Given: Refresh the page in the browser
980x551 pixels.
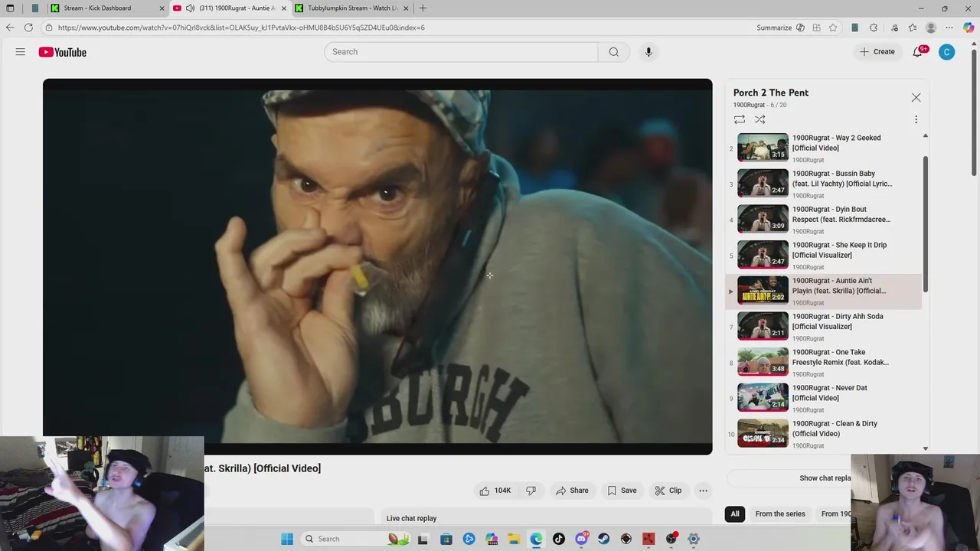Looking at the screenshot, I should click(x=28, y=28).
